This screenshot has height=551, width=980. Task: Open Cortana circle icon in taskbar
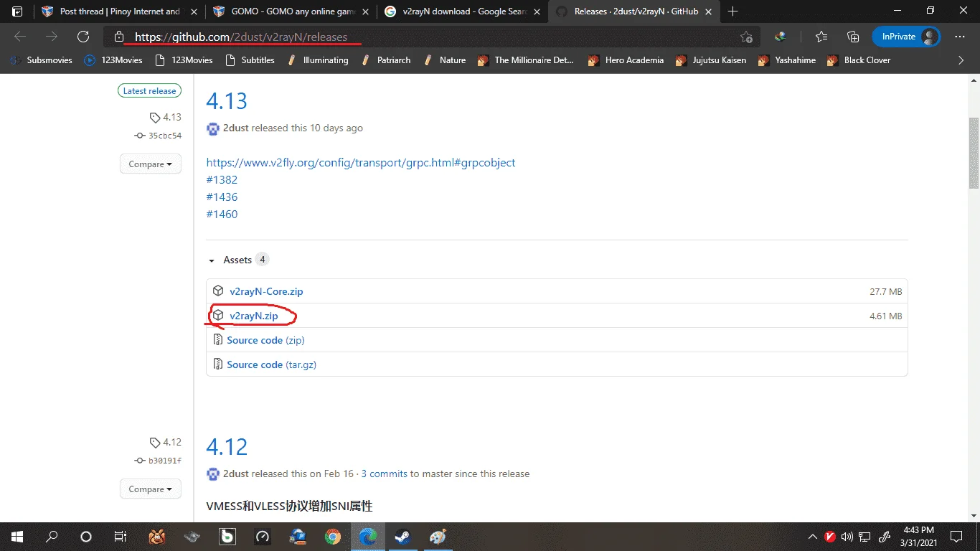(x=86, y=537)
